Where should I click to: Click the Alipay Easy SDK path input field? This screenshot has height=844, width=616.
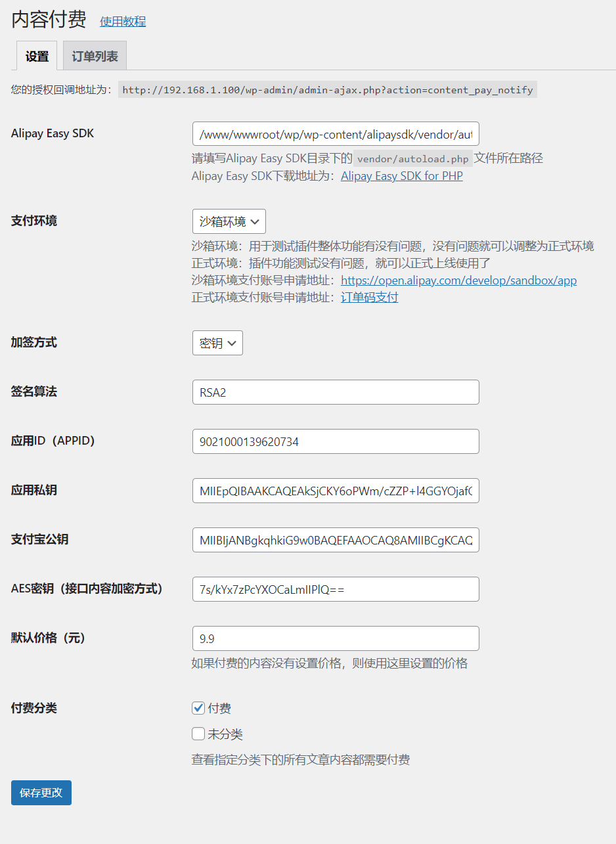(336, 133)
